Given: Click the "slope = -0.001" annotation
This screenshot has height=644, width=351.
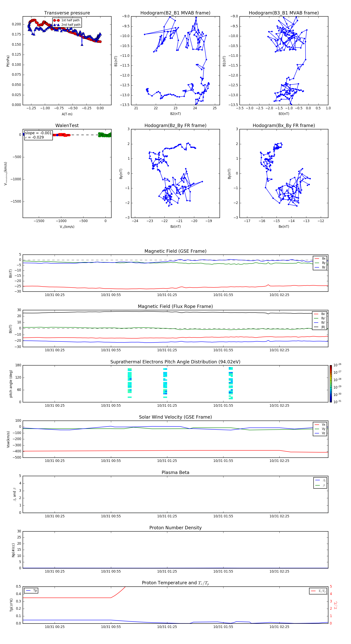Looking at the screenshot, I should pos(38,133).
